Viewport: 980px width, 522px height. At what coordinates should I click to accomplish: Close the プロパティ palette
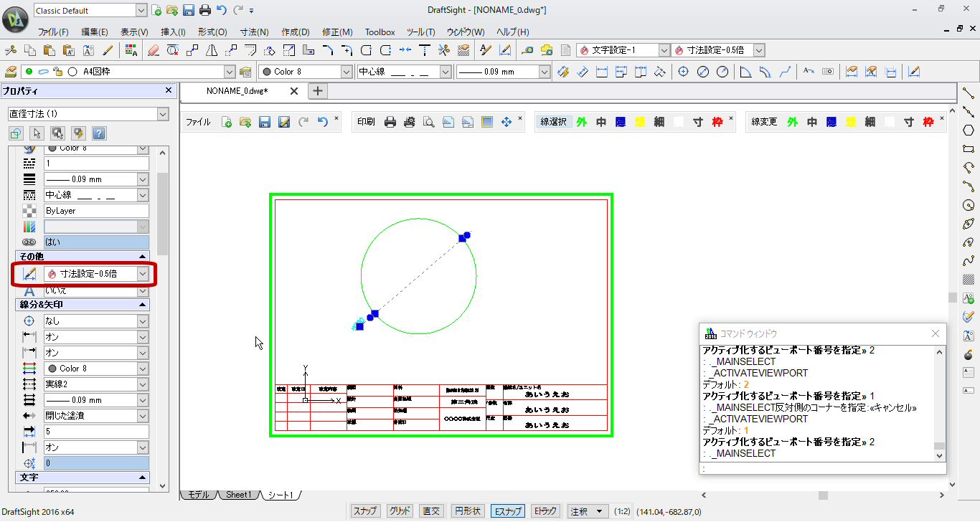(169, 90)
